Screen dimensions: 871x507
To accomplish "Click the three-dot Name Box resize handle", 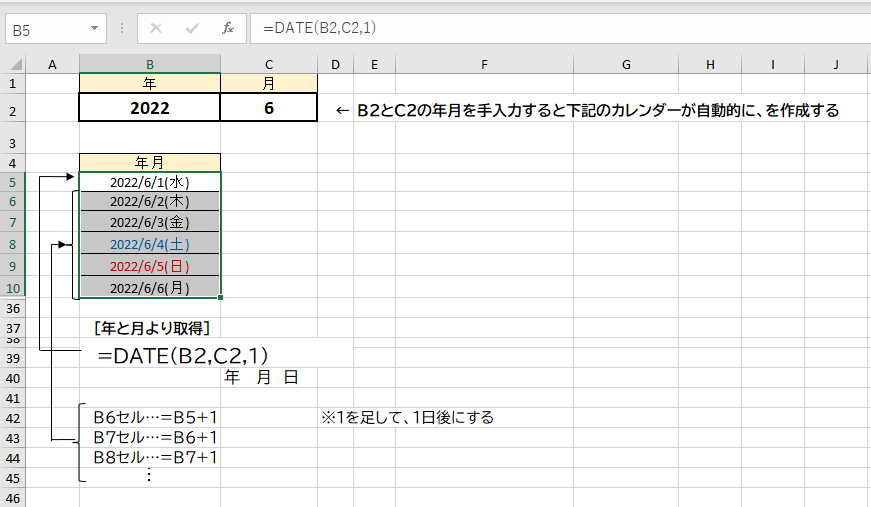I will [122, 28].
